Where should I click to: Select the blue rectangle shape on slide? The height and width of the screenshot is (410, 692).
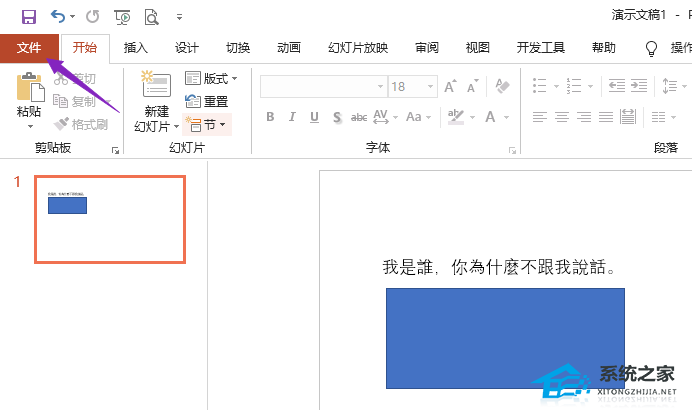coord(505,339)
